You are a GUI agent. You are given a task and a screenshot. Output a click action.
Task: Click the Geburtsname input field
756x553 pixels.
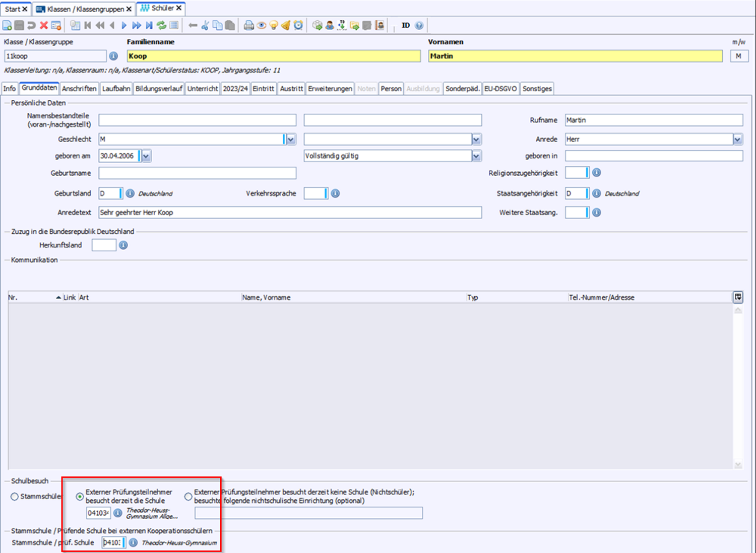point(197,173)
